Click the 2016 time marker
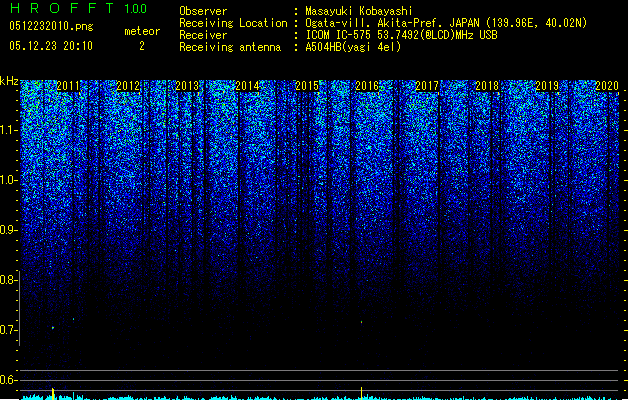 tap(367, 86)
